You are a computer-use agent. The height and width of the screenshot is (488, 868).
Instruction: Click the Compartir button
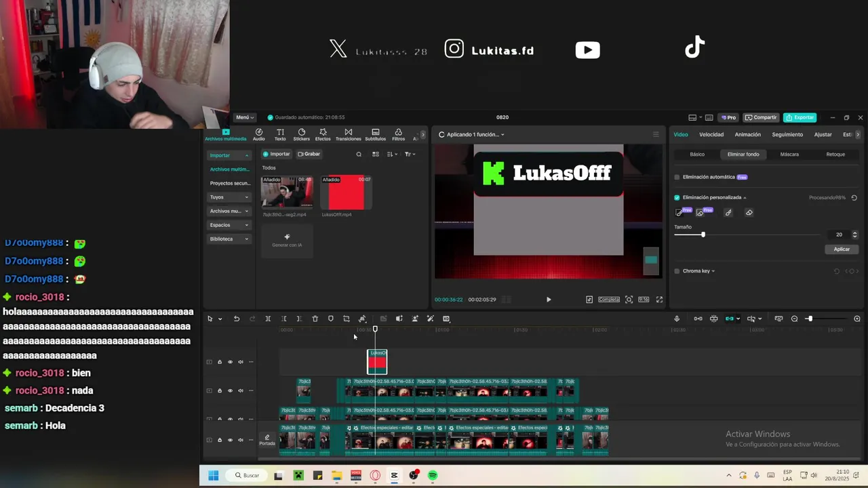pos(761,117)
